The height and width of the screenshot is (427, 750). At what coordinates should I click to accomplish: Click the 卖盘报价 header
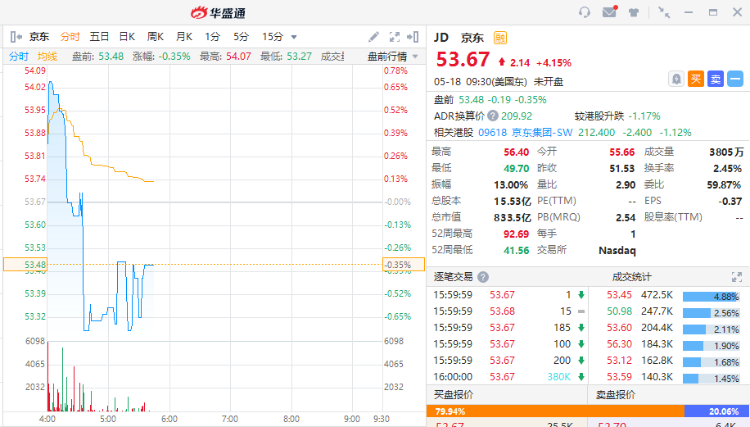pyautogui.click(x=616, y=394)
